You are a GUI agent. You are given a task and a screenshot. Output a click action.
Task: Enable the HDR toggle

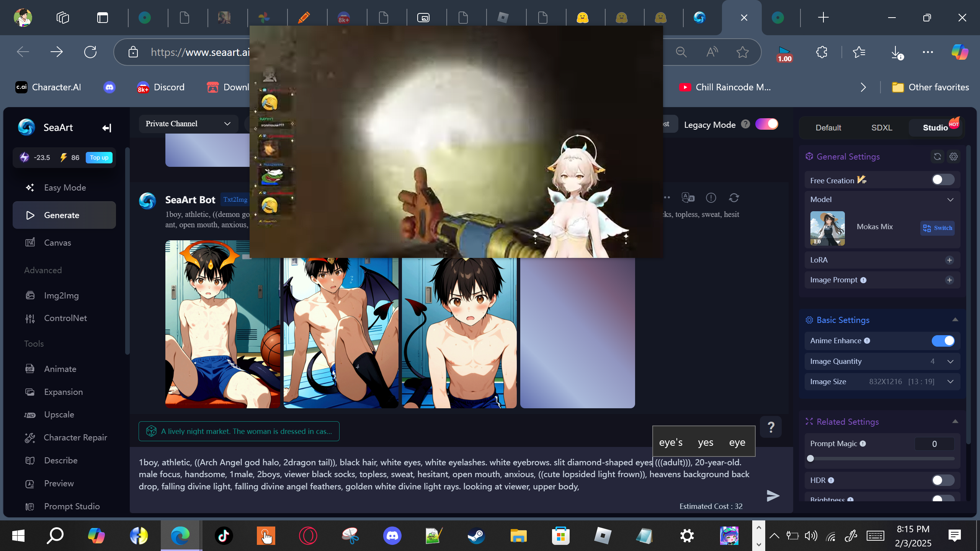click(x=943, y=480)
